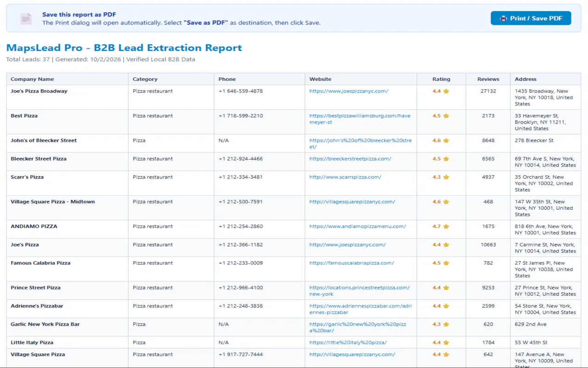The height and width of the screenshot is (368, 588).
Task: Visit the scarrspizza.com website link
Action: click(345, 177)
